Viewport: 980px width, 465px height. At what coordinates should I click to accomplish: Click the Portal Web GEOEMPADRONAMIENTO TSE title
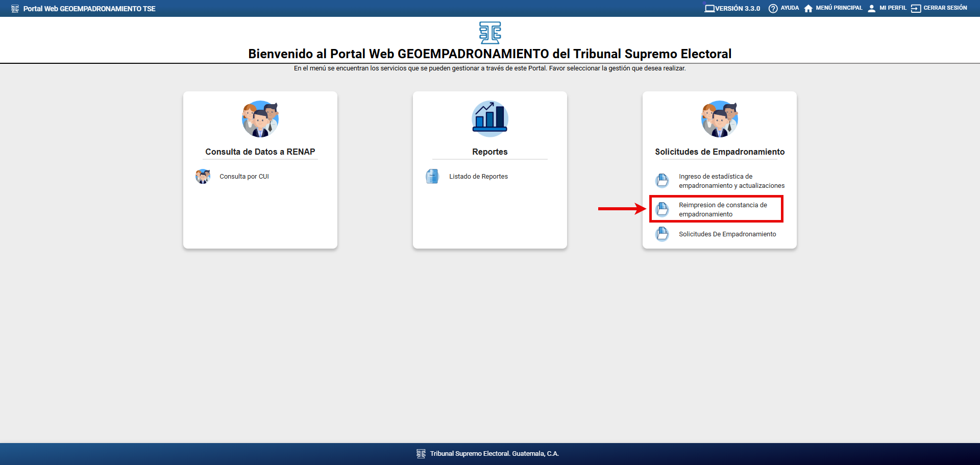tap(89, 9)
